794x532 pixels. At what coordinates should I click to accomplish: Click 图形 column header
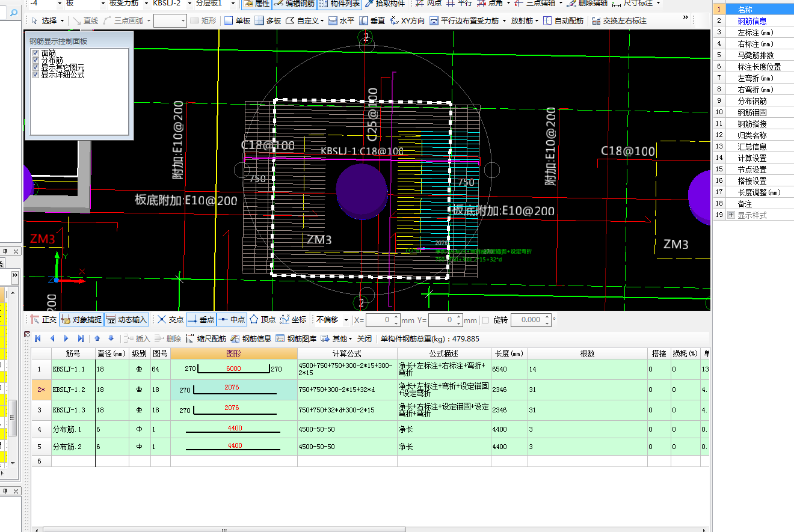[234, 353]
